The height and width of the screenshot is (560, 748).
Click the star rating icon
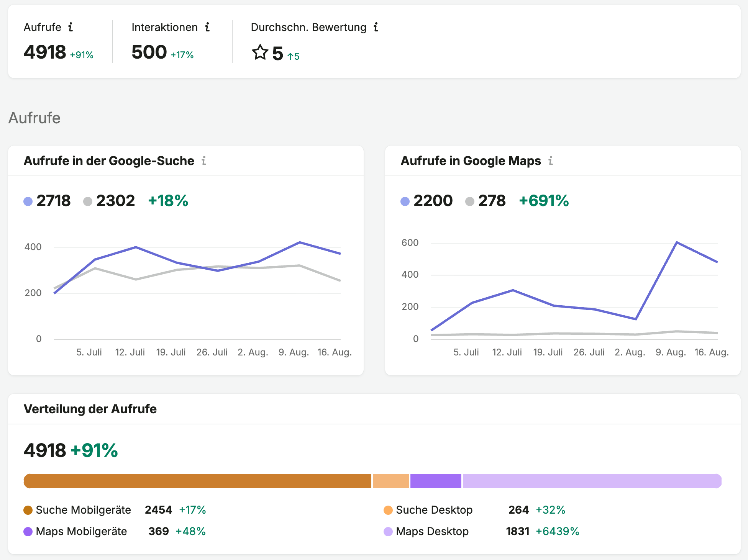coord(260,52)
